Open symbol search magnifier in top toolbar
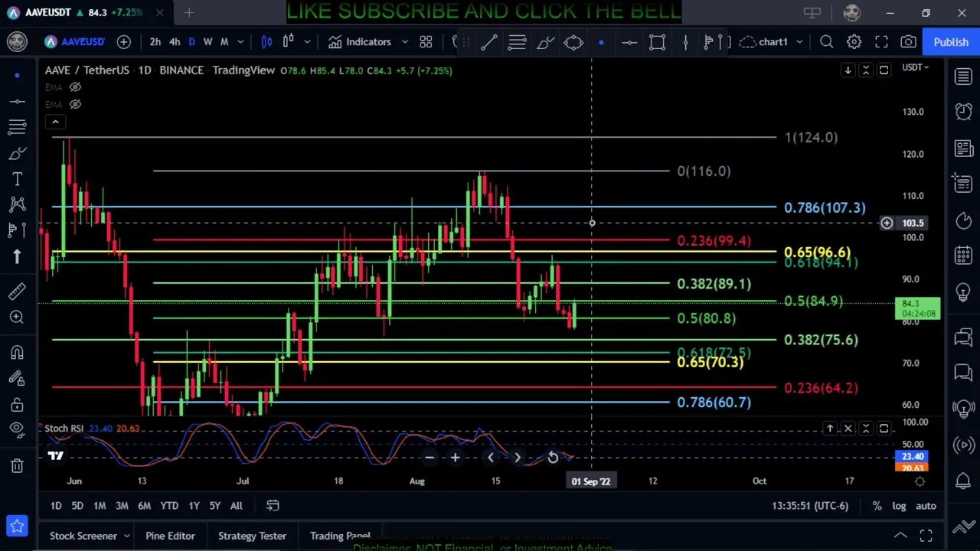This screenshot has width=980, height=551. click(826, 42)
